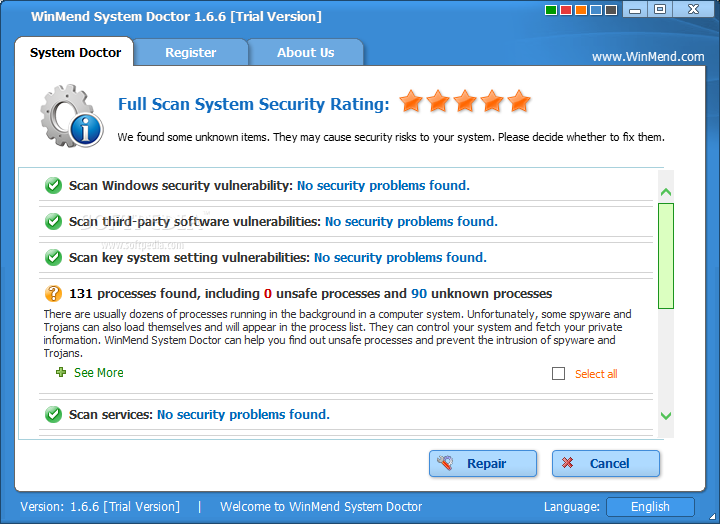The width and height of the screenshot is (720, 524).
Task: Click the fifth rating star
Action: (519, 101)
